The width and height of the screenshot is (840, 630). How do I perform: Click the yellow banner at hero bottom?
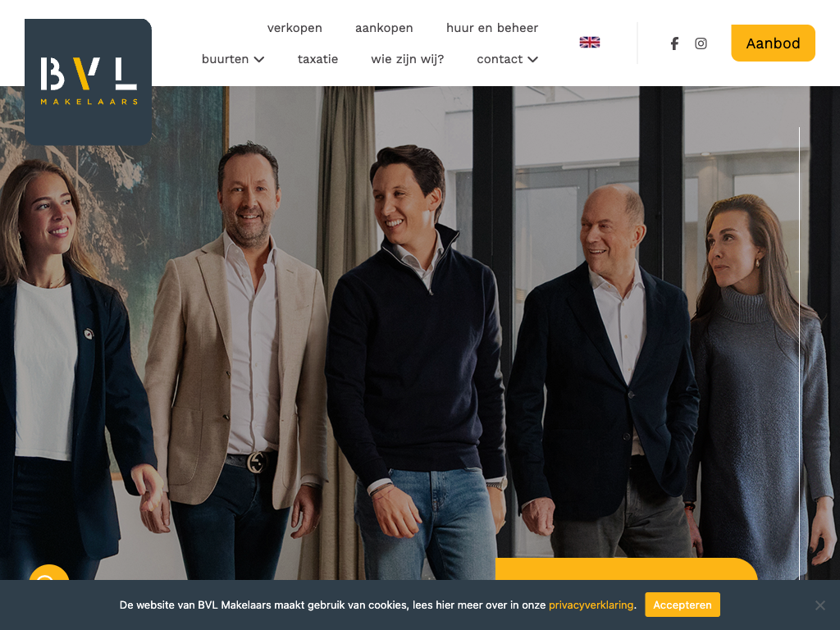[626, 569]
